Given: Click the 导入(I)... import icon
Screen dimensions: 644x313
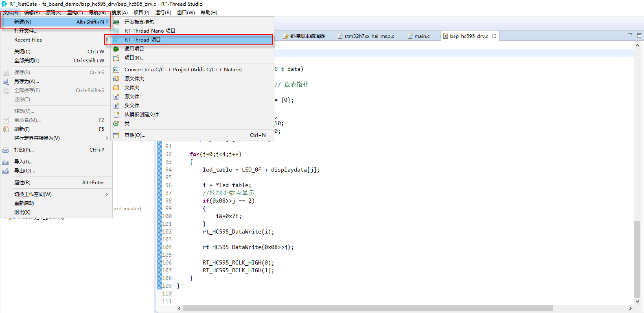Looking at the screenshot, I should 6,162.
